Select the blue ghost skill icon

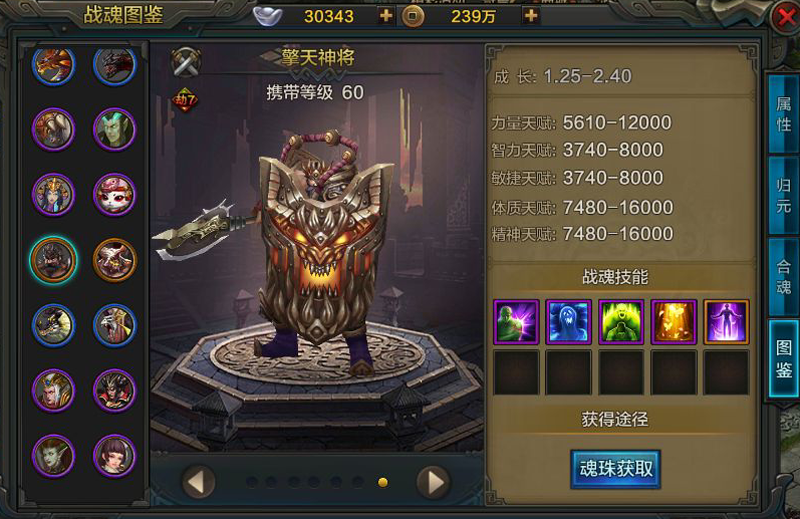[x=568, y=322]
